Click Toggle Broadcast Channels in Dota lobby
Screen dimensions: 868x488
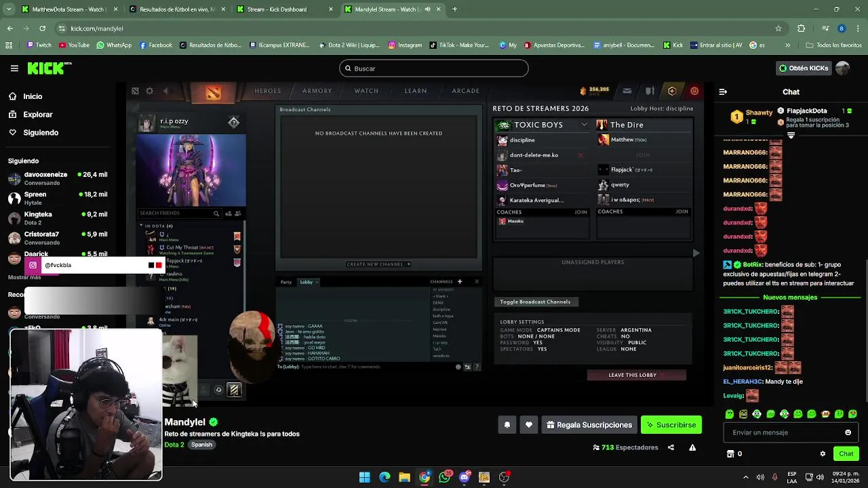(535, 302)
